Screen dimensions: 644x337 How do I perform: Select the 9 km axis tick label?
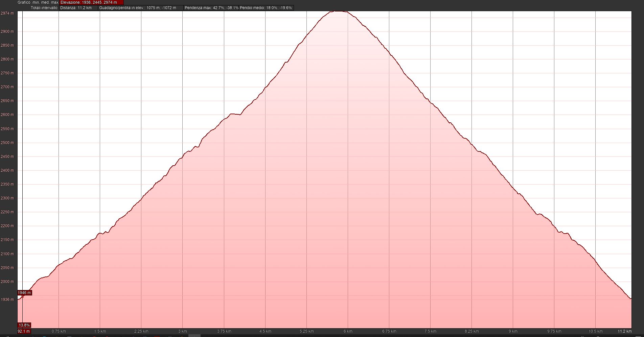pyautogui.click(x=513, y=331)
